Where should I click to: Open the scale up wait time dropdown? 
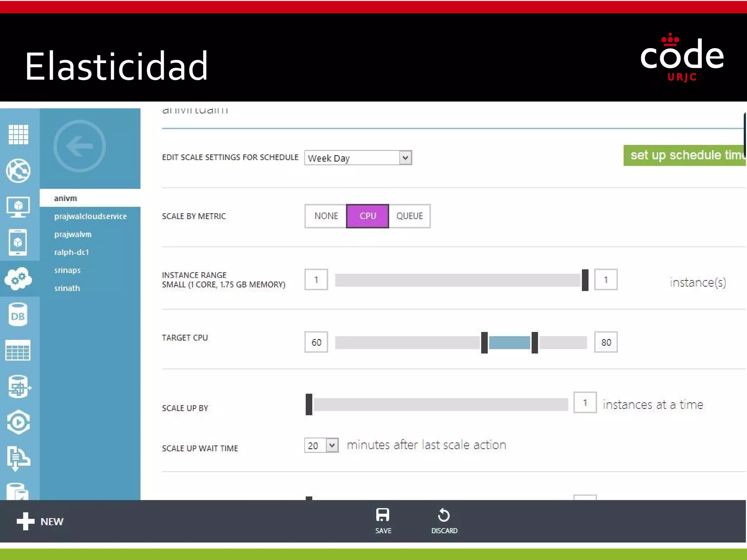(x=321, y=445)
